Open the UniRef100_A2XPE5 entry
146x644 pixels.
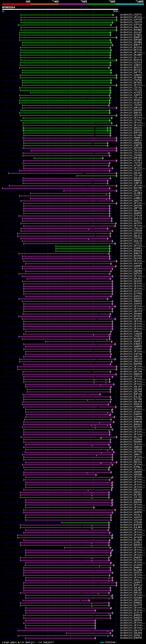click(x=131, y=93)
